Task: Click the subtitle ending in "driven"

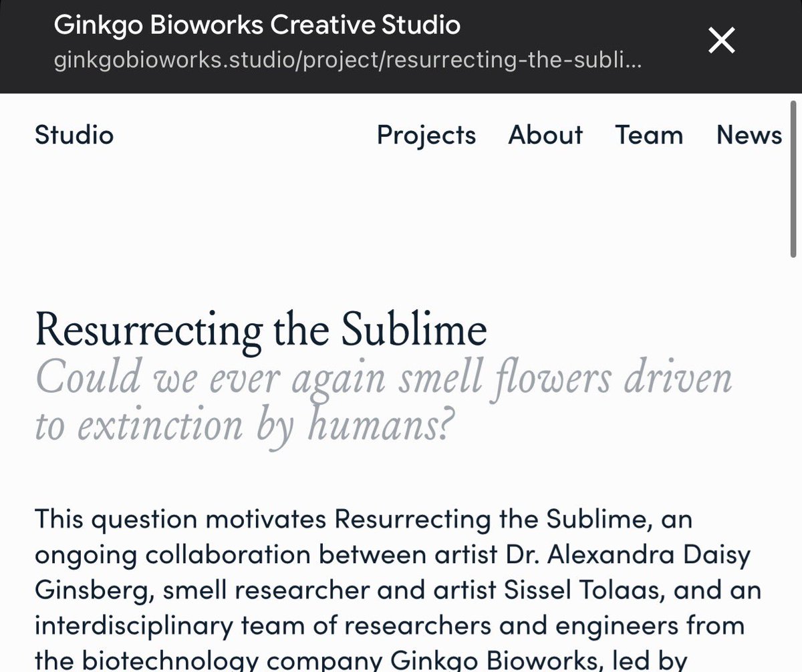Action: pos(384,381)
